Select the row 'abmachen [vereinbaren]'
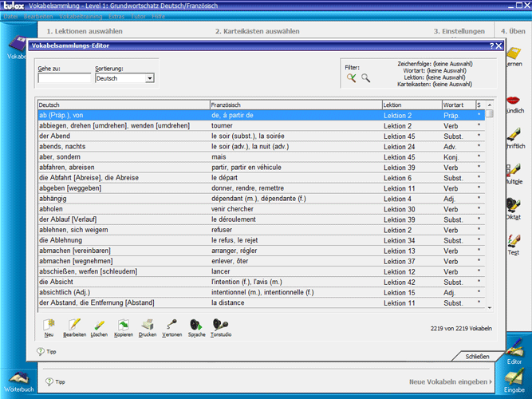The height and width of the screenshot is (399, 532). [262, 251]
